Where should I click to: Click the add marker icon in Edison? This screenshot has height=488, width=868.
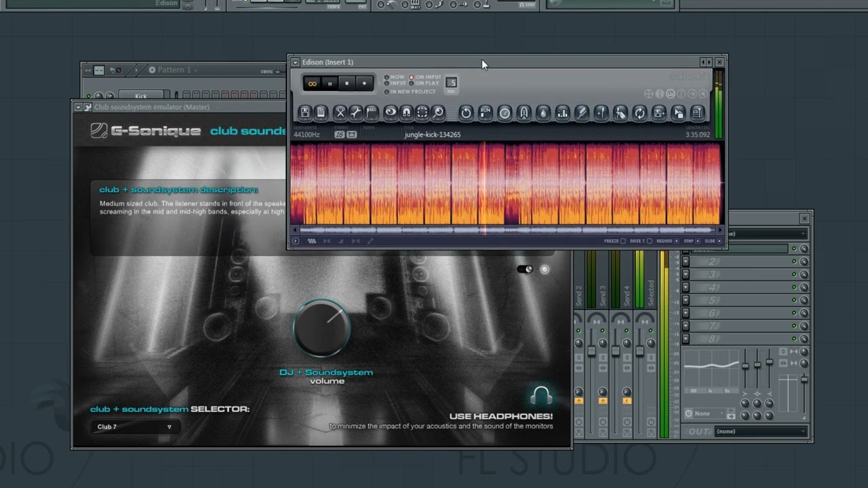(x=601, y=113)
